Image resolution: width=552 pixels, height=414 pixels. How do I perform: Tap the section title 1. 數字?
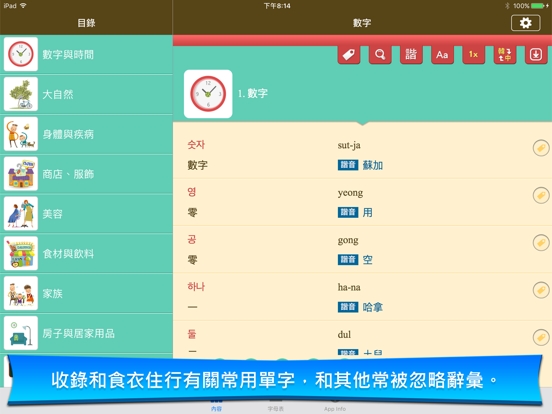coord(253,93)
